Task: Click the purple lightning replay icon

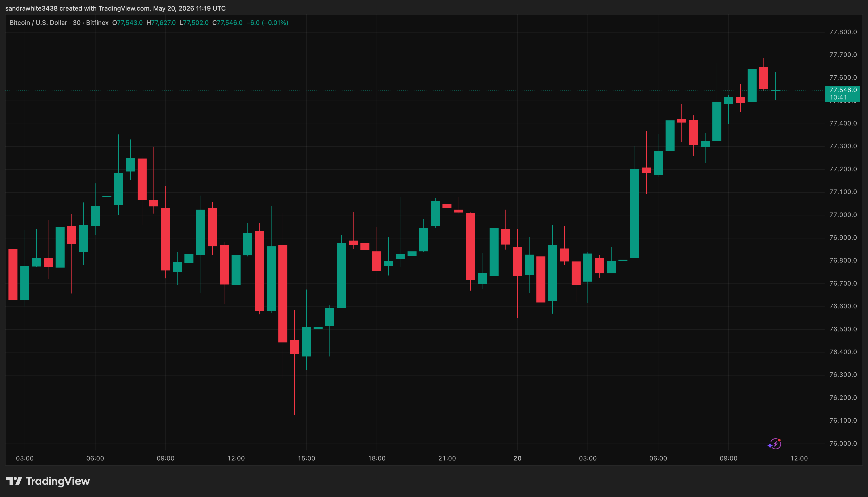Action: (x=775, y=444)
